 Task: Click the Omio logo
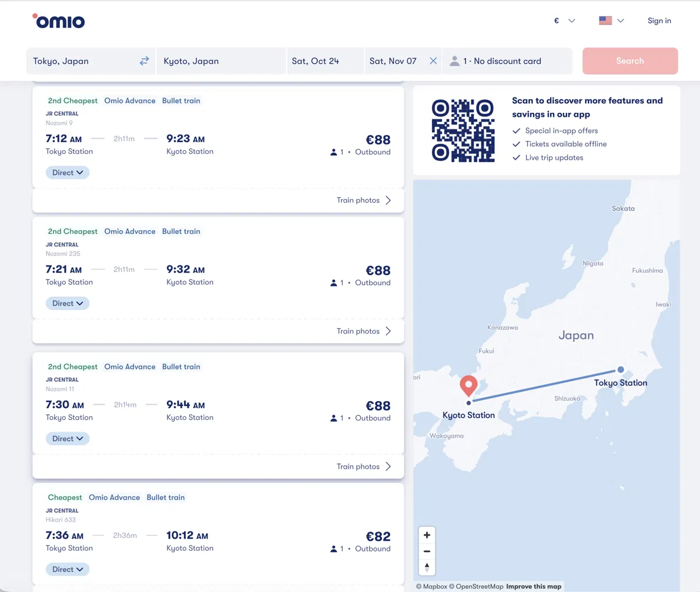tap(59, 21)
